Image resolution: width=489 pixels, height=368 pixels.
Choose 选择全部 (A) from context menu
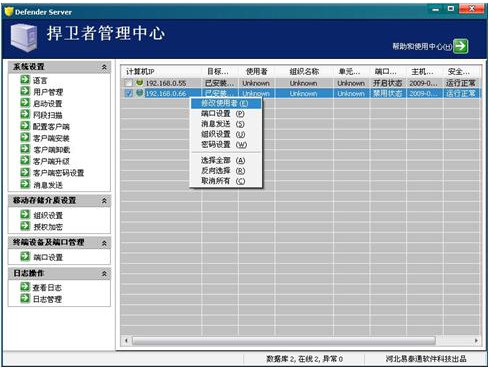(226, 160)
